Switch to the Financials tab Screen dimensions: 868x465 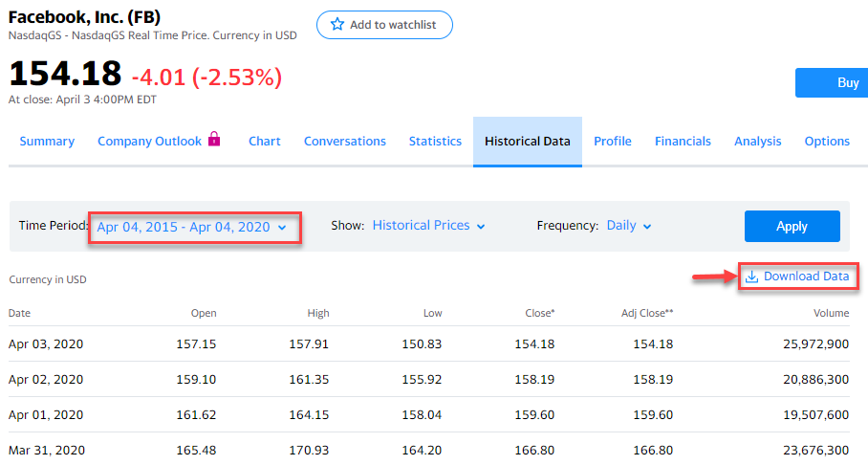[x=683, y=142]
